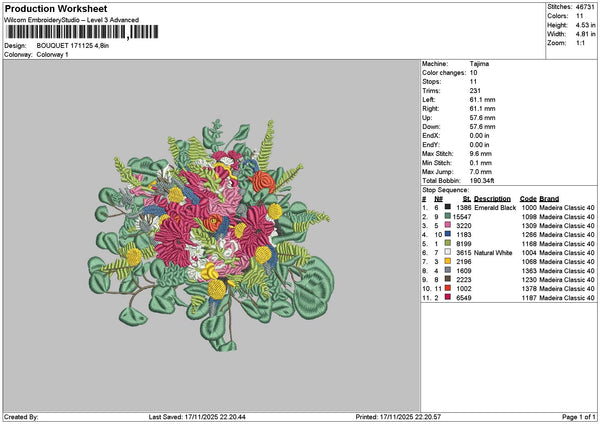The height and width of the screenshot is (424, 600).
Task: Click the Right value 61.1 mm
Action: pos(482,109)
